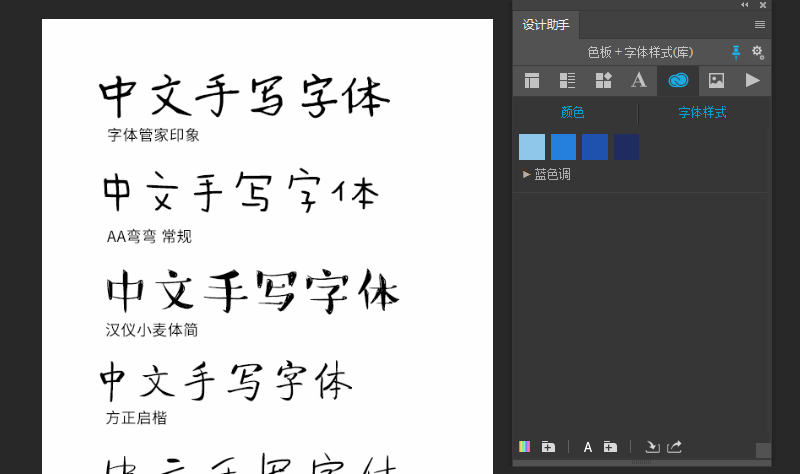Open the Creative Cloud library icon

[x=678, y=81]
